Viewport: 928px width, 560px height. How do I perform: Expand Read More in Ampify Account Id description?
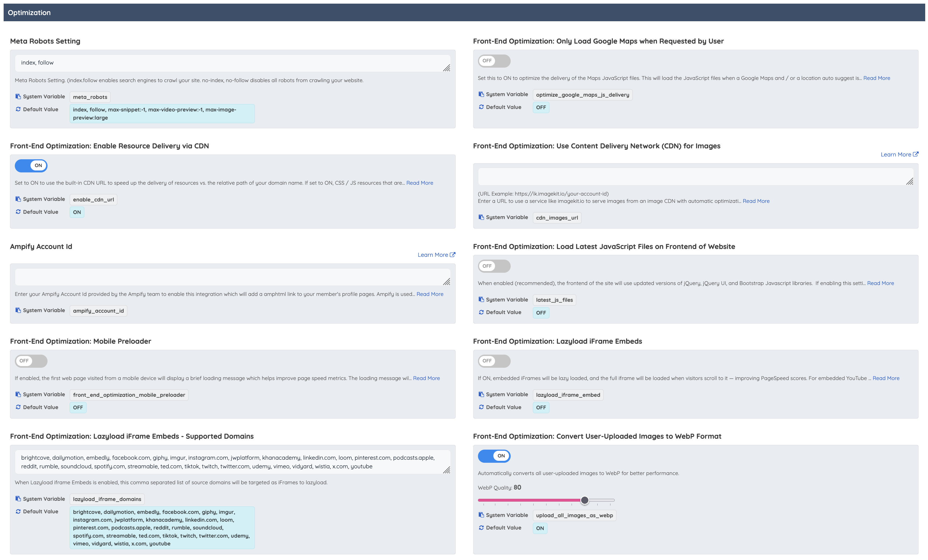[430, 294]
